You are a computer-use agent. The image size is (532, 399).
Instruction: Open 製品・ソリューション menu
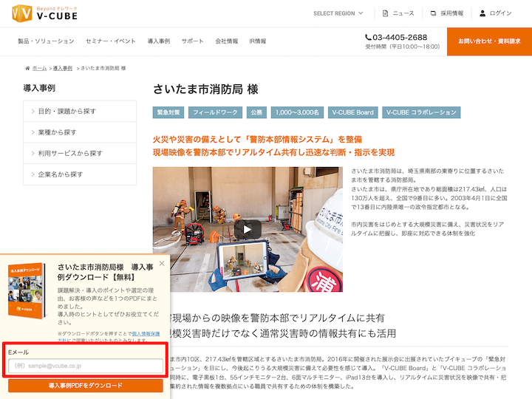(46, 41)
